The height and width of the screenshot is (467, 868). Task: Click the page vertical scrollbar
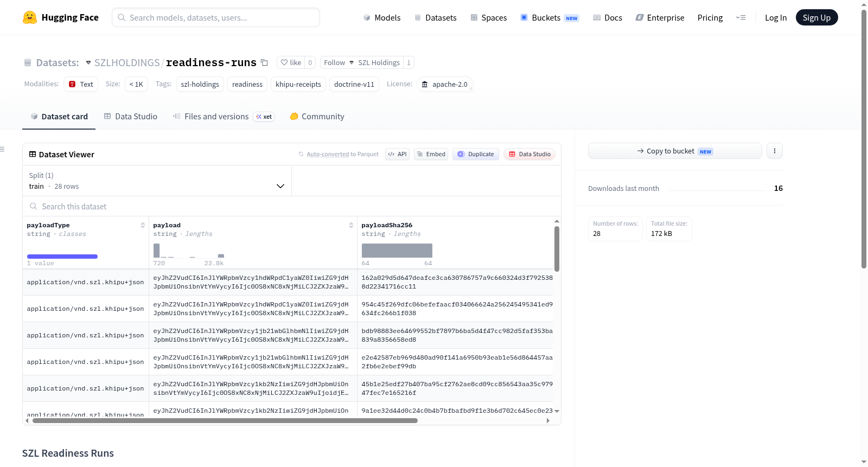tap(864, 139)
